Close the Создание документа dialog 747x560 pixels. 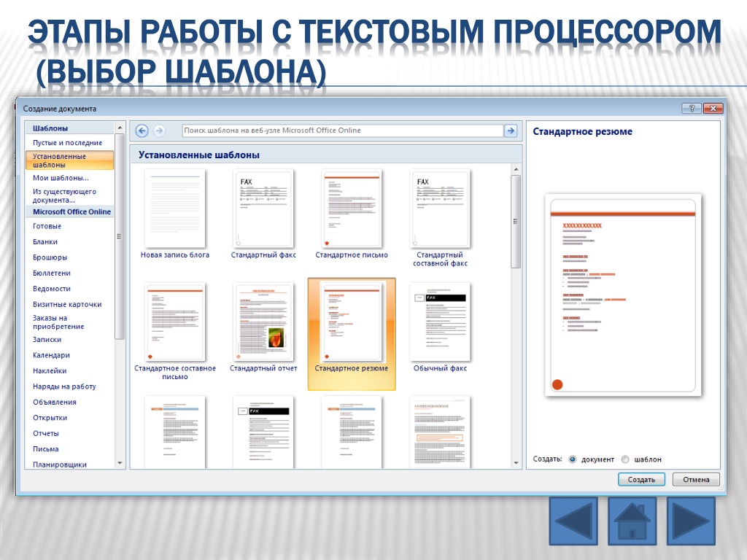click(x=713, y=109)
